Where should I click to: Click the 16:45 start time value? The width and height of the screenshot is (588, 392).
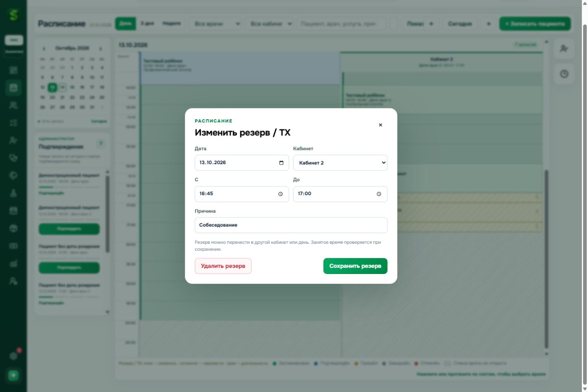point(206,194)
